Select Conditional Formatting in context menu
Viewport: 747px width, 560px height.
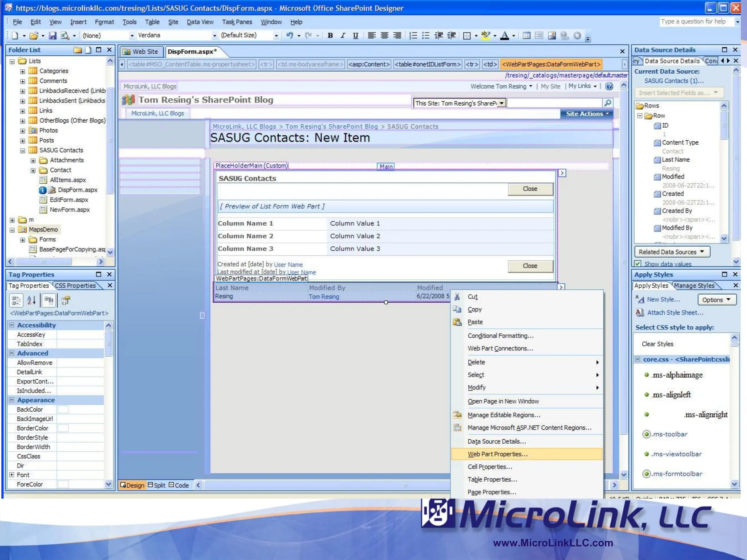click(500, 336)
